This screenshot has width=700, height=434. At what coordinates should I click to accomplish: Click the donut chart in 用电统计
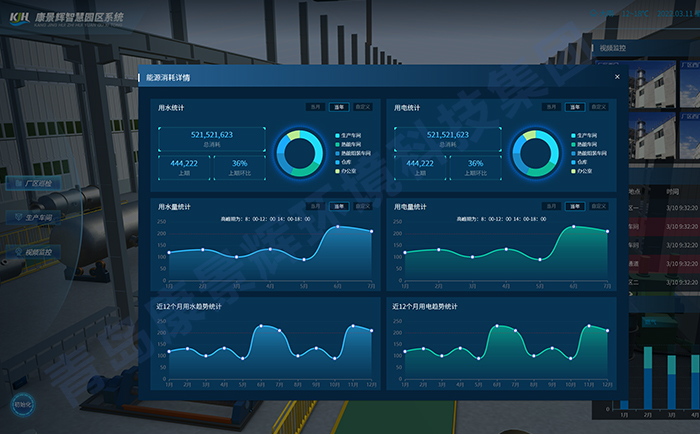point(536,152)
